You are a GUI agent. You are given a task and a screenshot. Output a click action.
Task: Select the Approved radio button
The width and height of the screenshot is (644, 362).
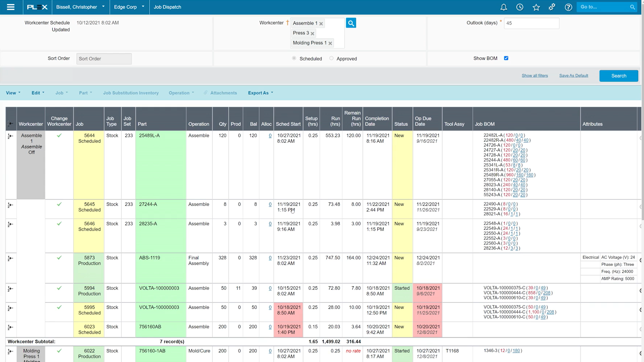point(331,58)
